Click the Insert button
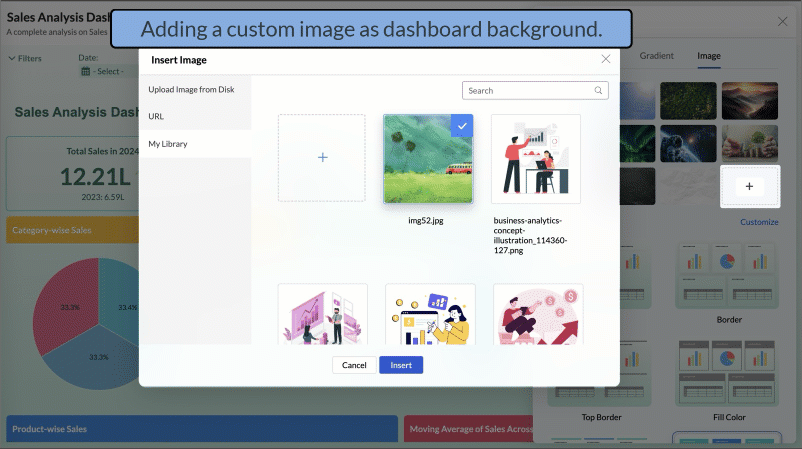The image size is (802, 449). click(x=401, y=365)
